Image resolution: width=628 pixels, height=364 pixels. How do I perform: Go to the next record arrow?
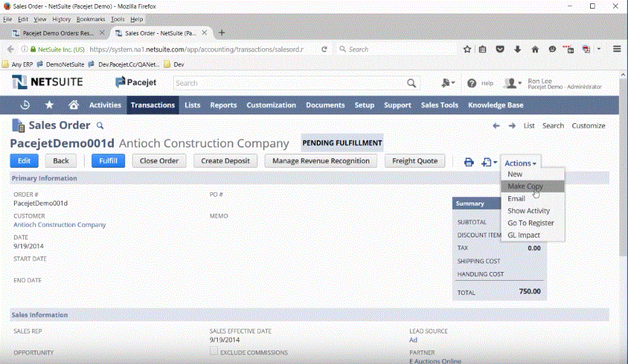click(x=512, y=126)
